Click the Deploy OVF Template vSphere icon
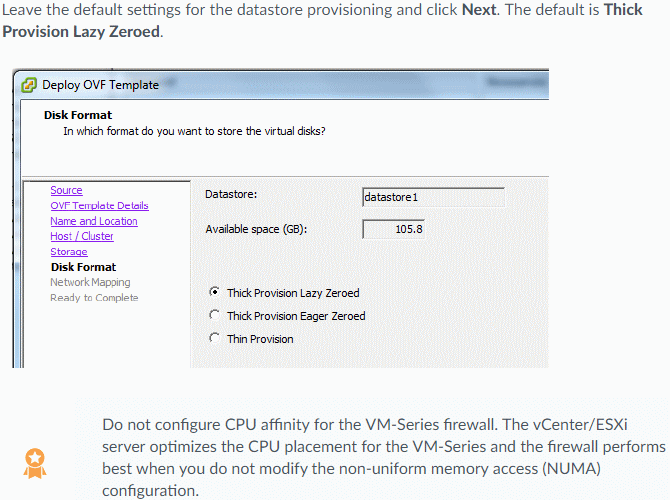 pyautogui.click(x=29, y=85)
